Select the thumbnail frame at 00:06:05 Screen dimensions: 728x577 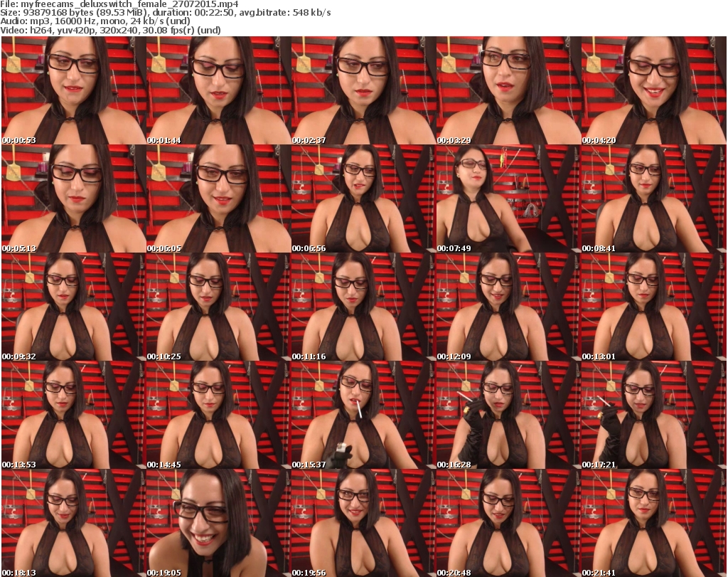point(219,198)
